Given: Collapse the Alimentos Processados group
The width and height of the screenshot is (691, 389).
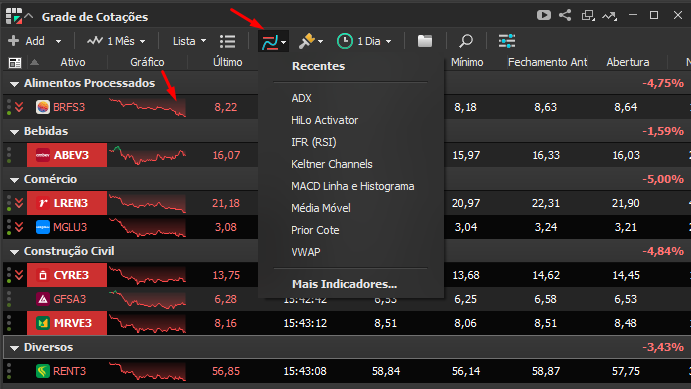Looking at the screenshot, I should pyautogui.click(x=15, y=84).
